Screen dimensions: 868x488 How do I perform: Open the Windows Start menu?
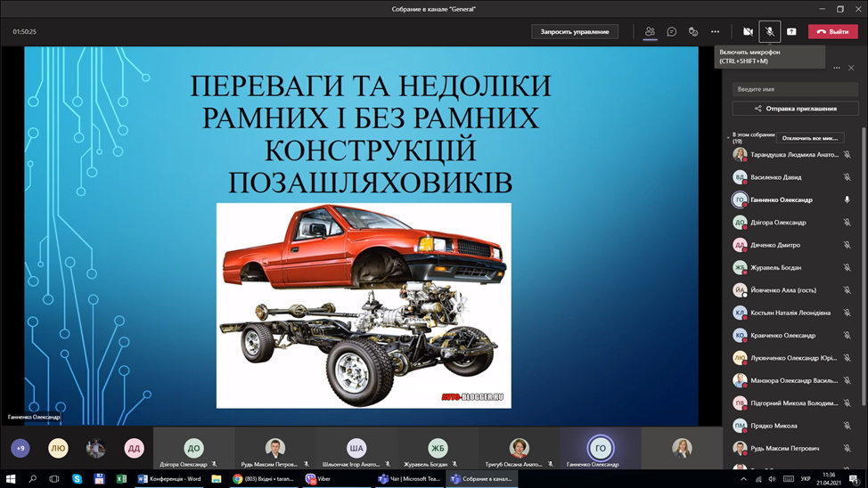click(11, 479)
